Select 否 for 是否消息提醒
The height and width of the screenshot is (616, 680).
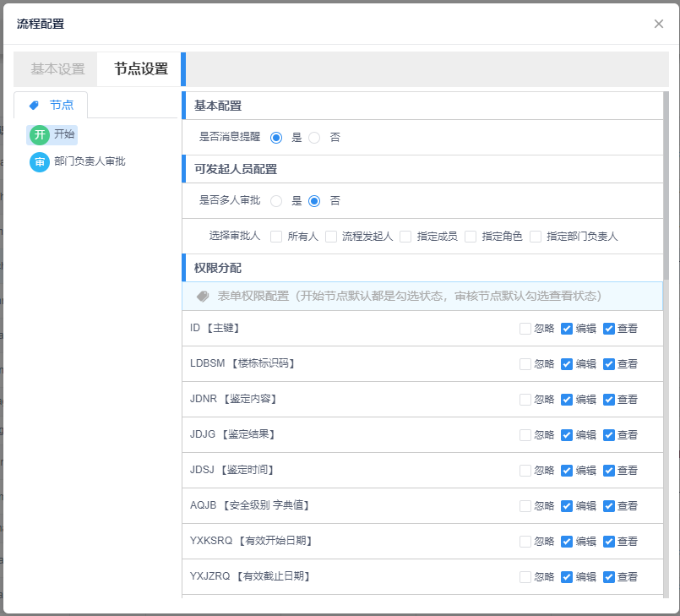pos(314,137)
